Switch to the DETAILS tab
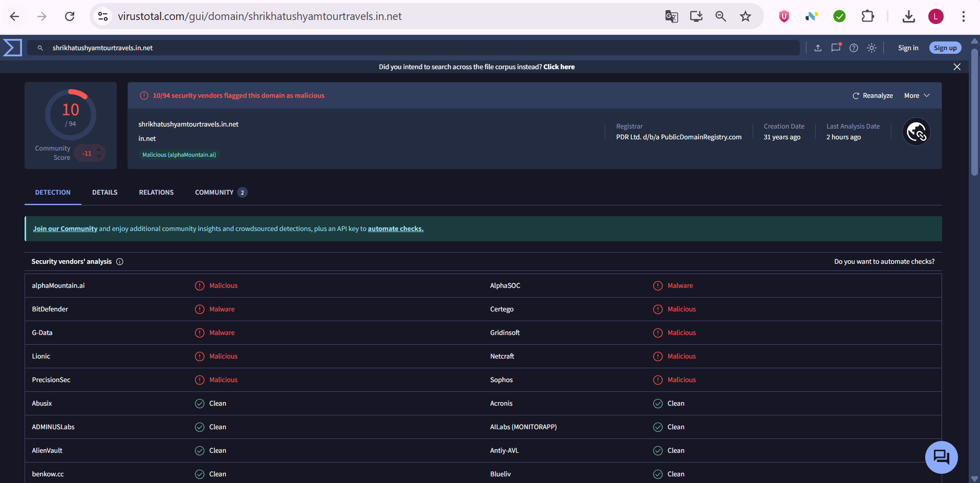The image size is (980, 483). pos(104,193)
